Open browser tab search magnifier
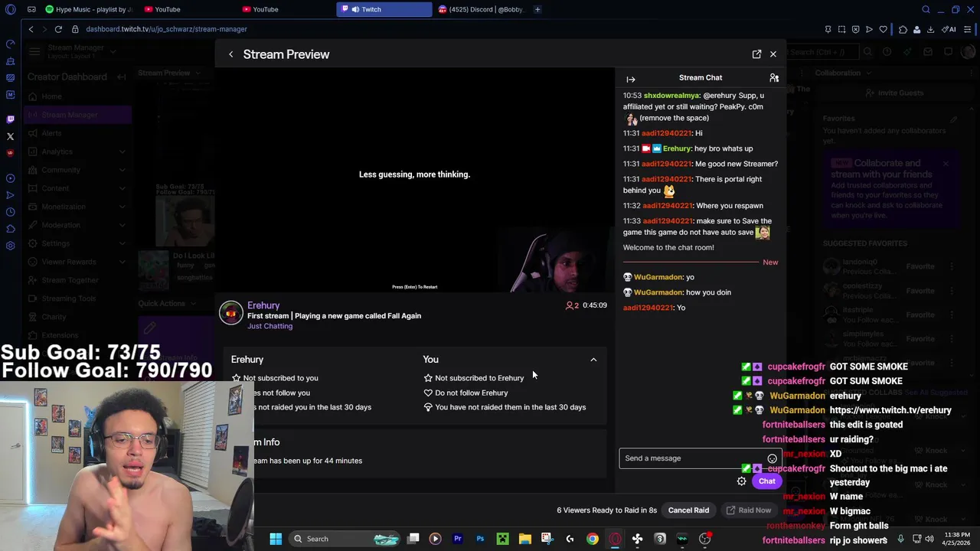Screen dimensions: 980x551 click(x=926, y=9)
